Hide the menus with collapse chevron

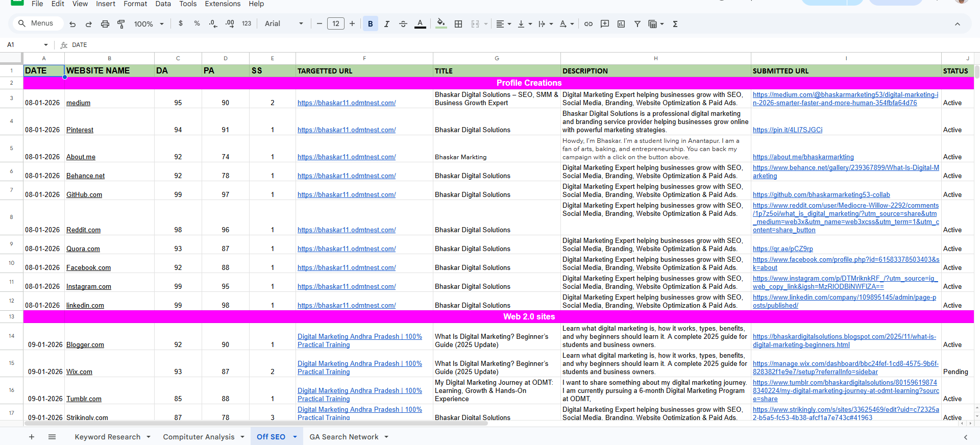[958, 24]
